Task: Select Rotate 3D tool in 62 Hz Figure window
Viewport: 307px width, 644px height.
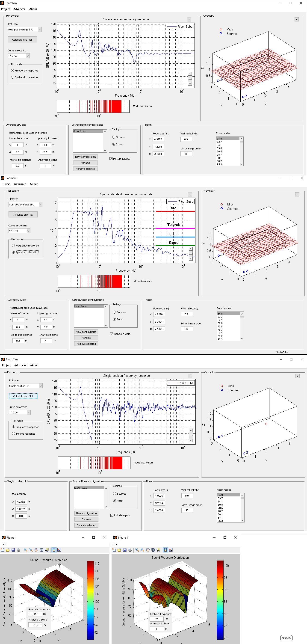Action: pyautogui.click(x=153, y=550)
